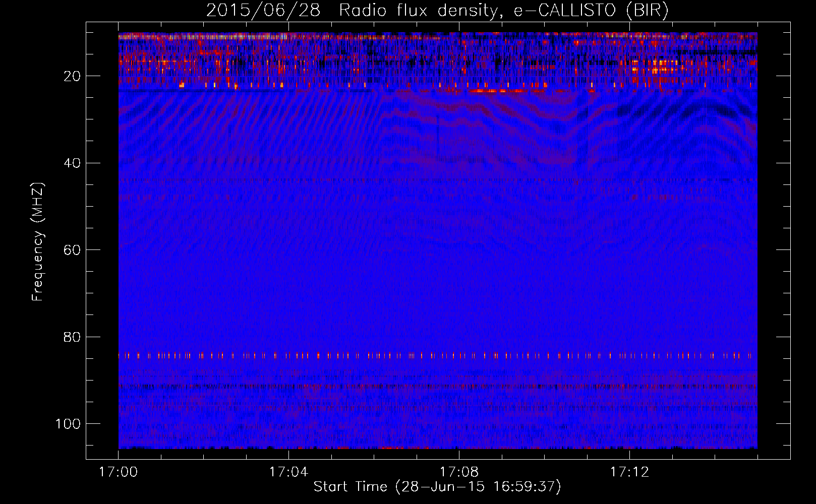Select the 17:12 time tick label
The image size is (816, 504).
[629, 472]
